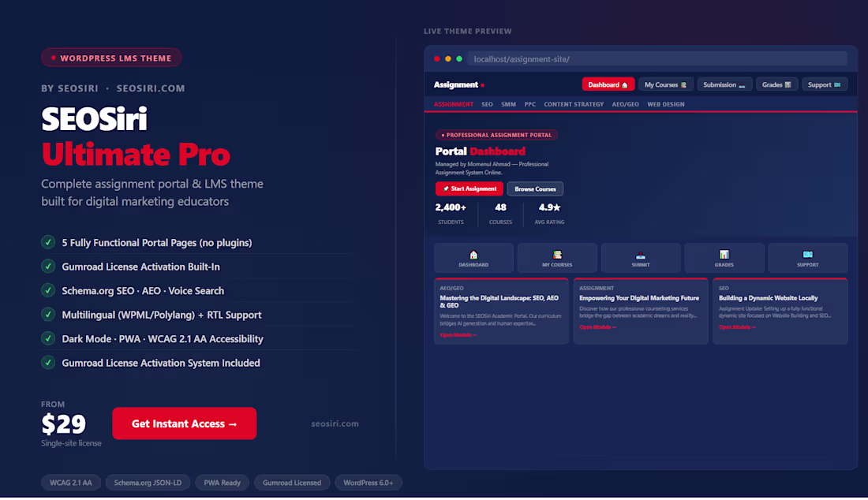Click the PROFESSIONAL ASSIGNMENT PORTAL badge

(496, 135)
